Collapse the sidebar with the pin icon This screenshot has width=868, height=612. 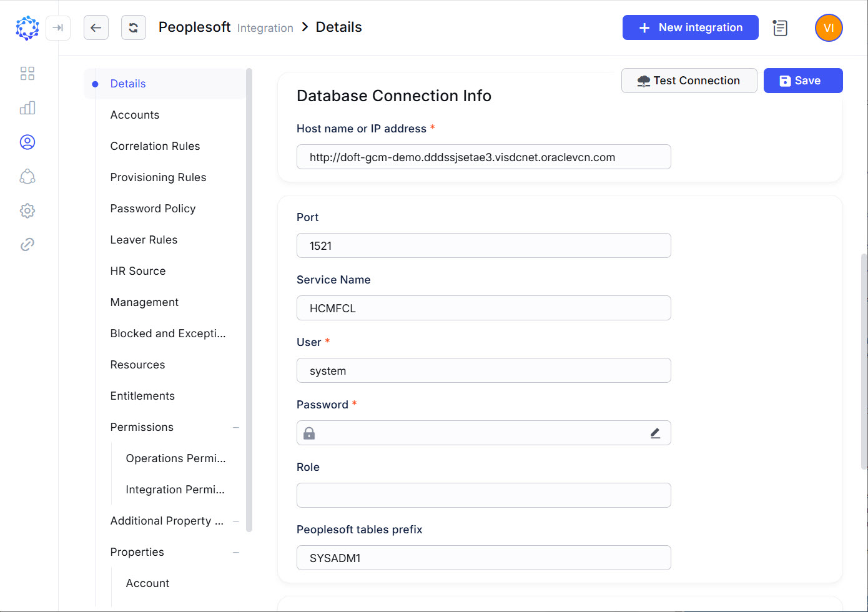(x=58, y=27)
